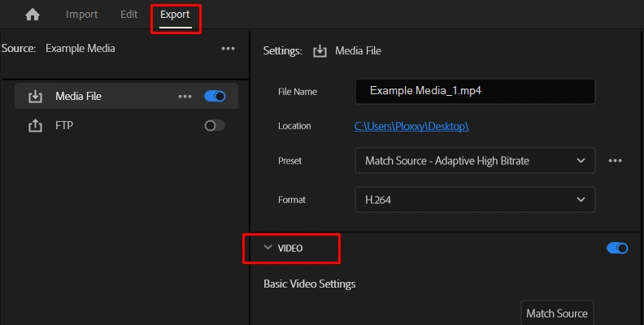Open the Desktop location path link
Screen dimensions: 644x325
tap(411, 126)
